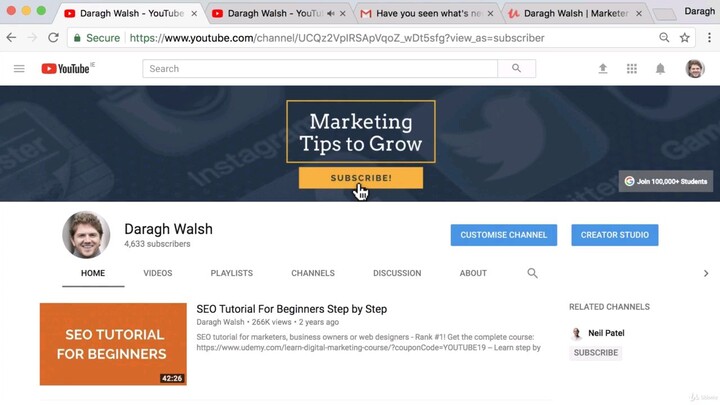Click the browser address bar URL
Screen dimensions: 720x405
point(337,38)
